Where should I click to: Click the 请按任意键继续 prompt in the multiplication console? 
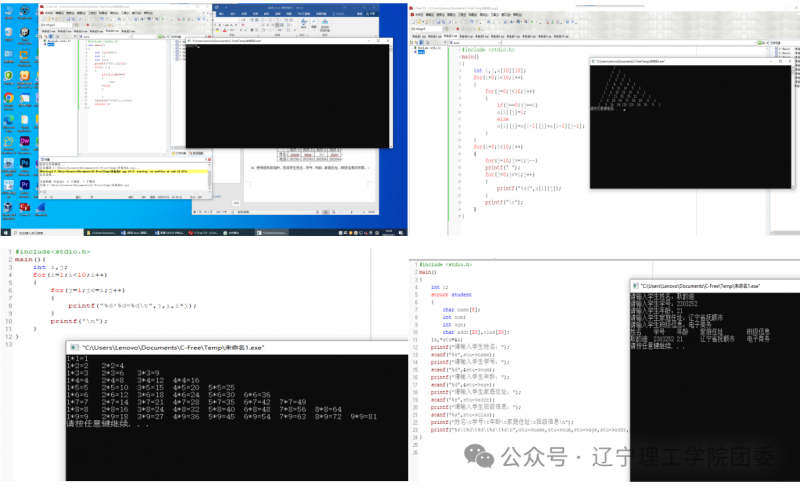(107, 424)
